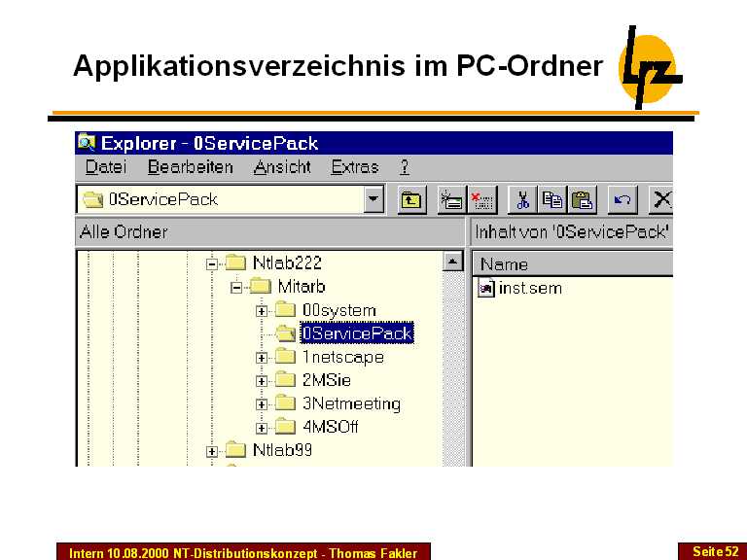
Task: Collapse the Ntlab222 tree node
Action: [x=212, y=263]
